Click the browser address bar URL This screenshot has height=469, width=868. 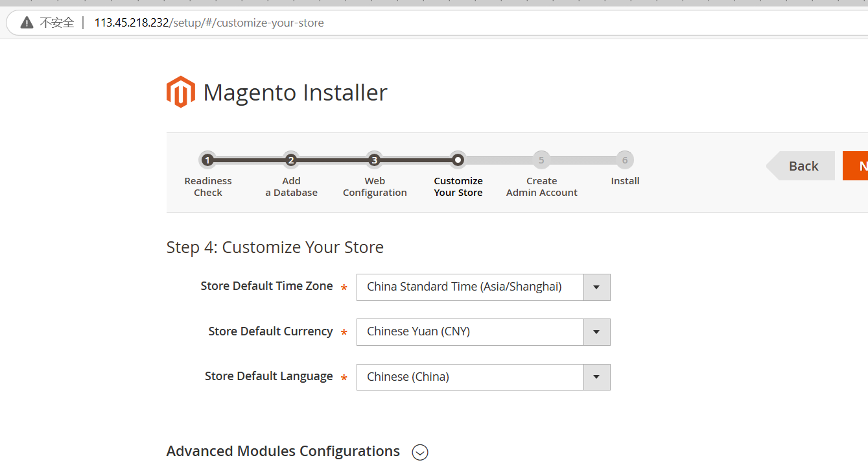[x=209, y=23]
